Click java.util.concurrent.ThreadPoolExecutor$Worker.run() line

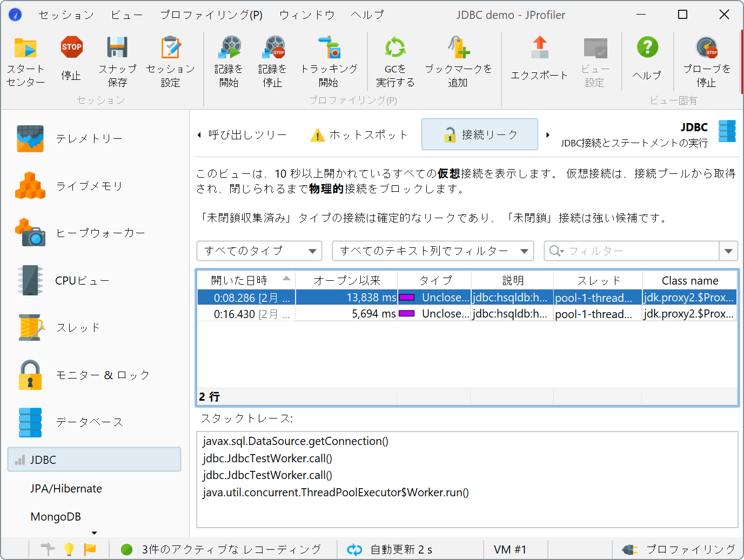336,492
